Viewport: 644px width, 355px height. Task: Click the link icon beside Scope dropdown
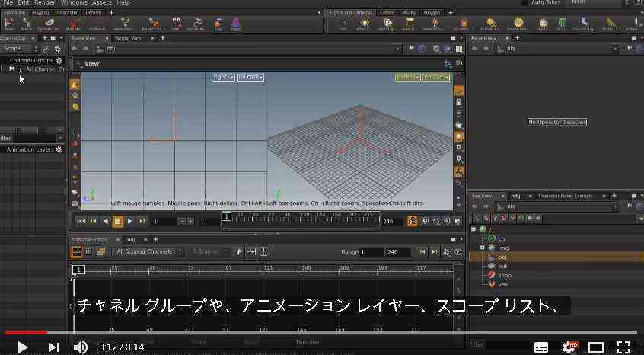pos(46,49)
